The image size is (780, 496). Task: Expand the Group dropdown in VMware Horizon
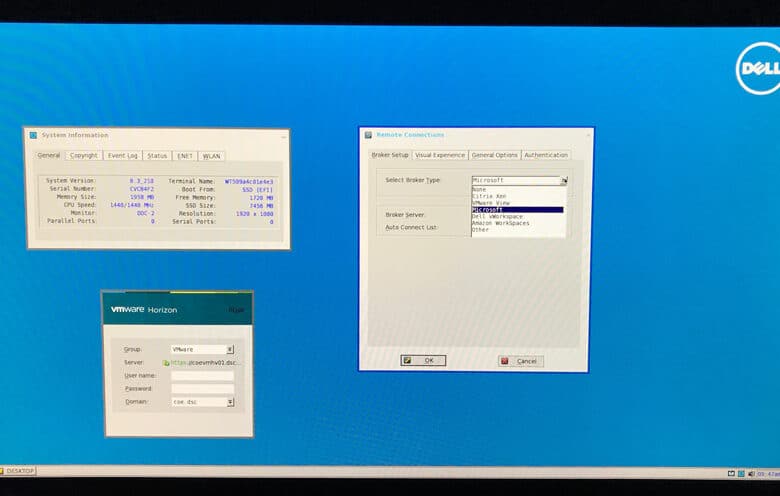(230, 350)
